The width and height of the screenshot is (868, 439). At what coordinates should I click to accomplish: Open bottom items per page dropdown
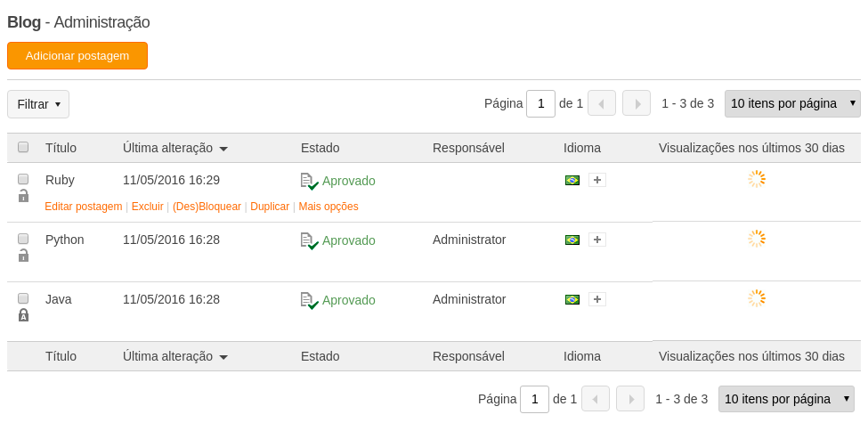coord(786,399)
